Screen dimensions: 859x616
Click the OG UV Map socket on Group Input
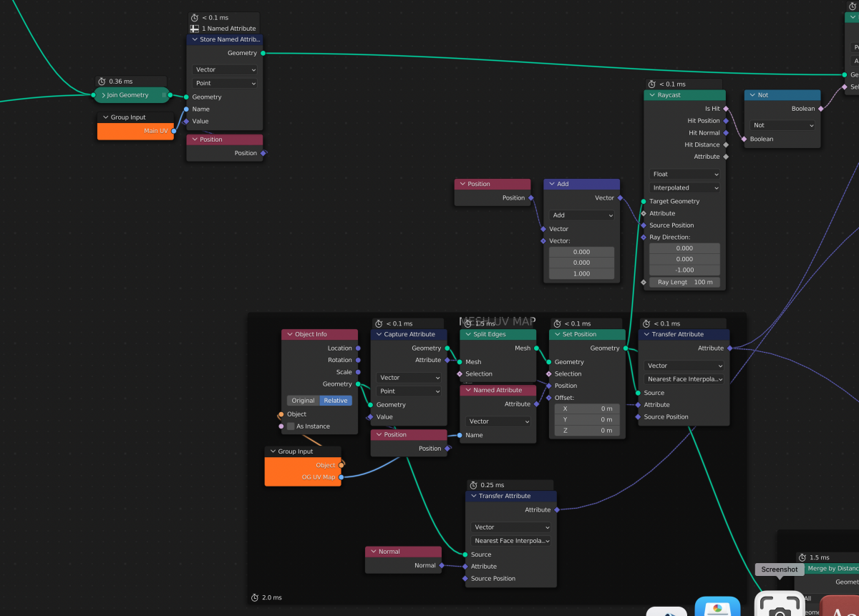(341, 477)
